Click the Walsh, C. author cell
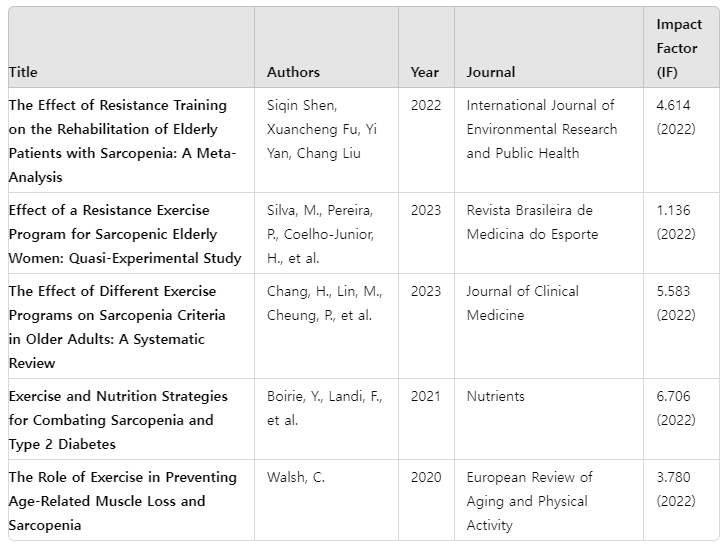Image resolution: width=725 pixels, height=546 pixels. 296,477
